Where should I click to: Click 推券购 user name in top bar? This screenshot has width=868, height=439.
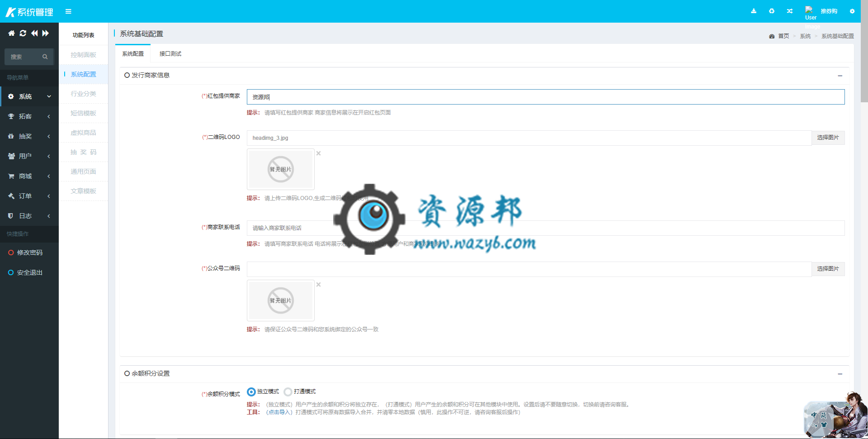[x=829, y=11]
